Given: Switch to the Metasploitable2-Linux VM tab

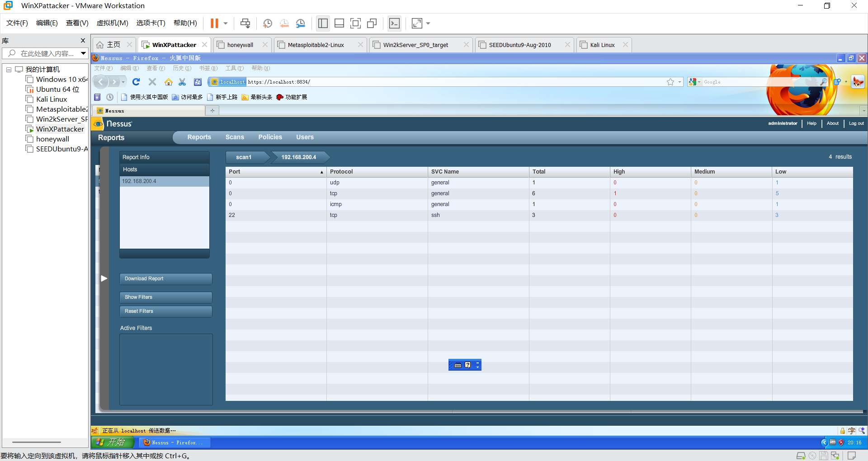Looking at the screenshot, I should (x=320, y=45).
